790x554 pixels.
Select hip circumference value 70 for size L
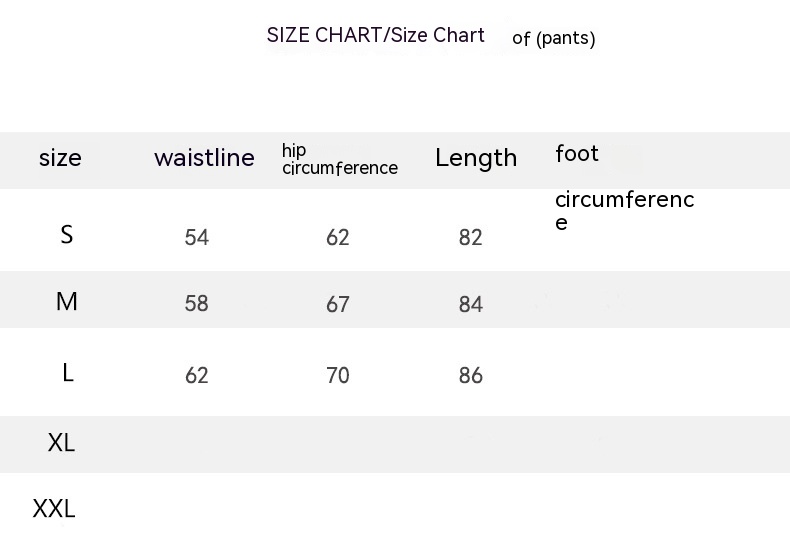click(338, 376)
